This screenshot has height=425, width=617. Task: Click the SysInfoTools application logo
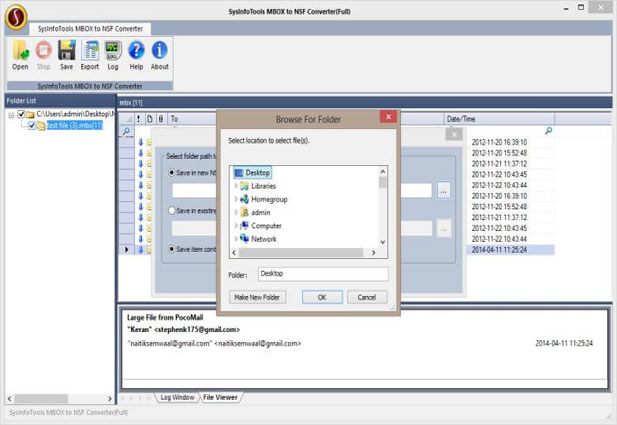16,17
